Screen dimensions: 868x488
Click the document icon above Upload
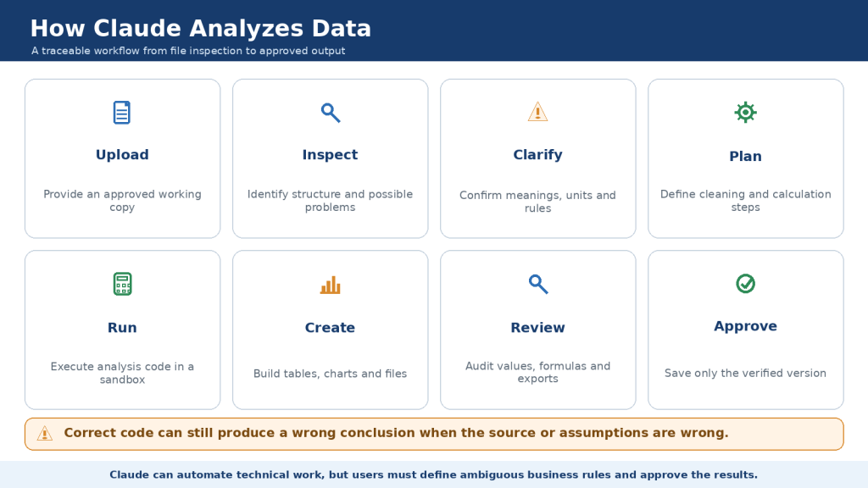coord(122,113)
